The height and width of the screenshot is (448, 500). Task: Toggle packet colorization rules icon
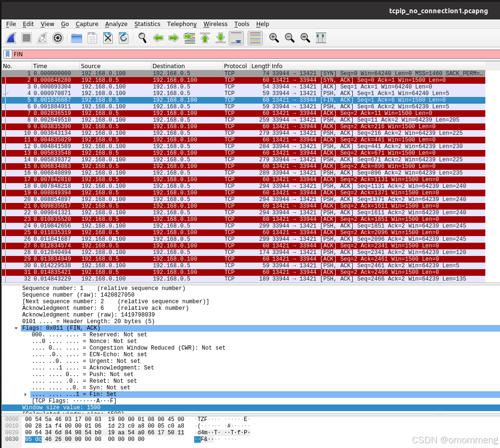[x=255, y=38]
